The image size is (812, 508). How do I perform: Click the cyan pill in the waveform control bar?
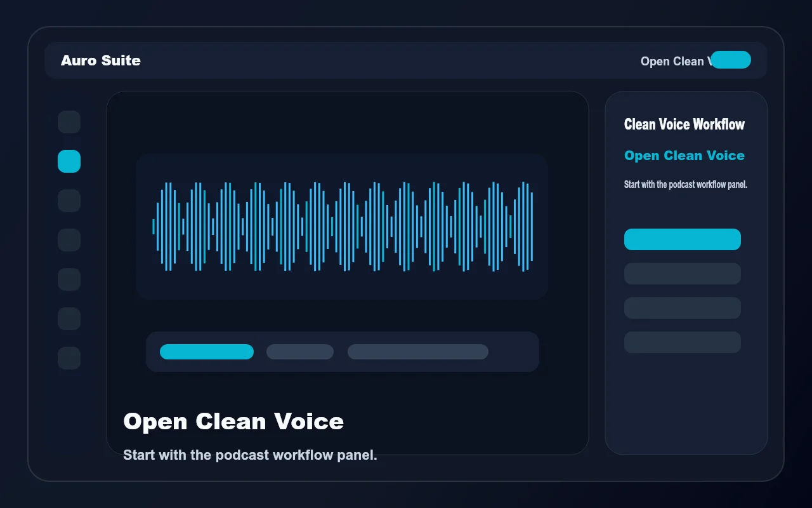point(207,352)
